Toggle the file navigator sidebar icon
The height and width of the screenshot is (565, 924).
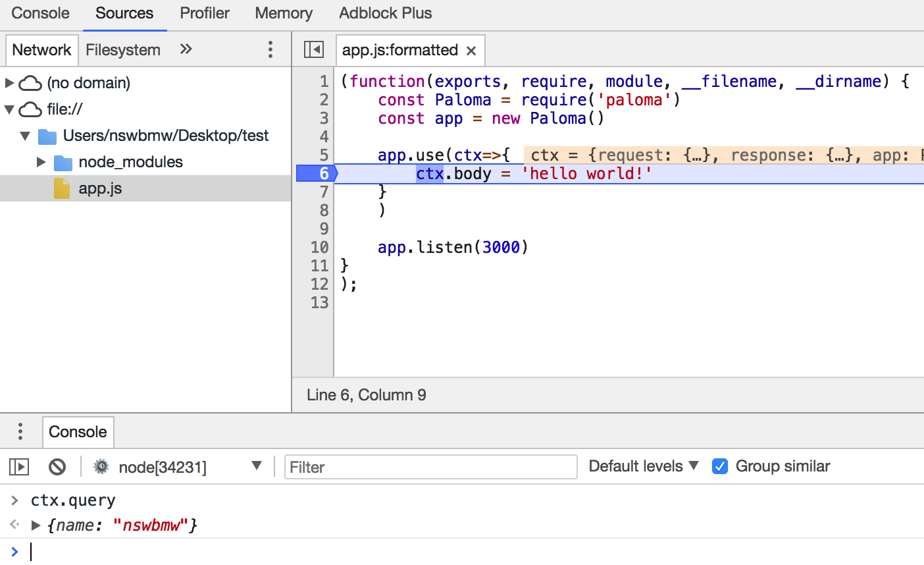point(313,50)
